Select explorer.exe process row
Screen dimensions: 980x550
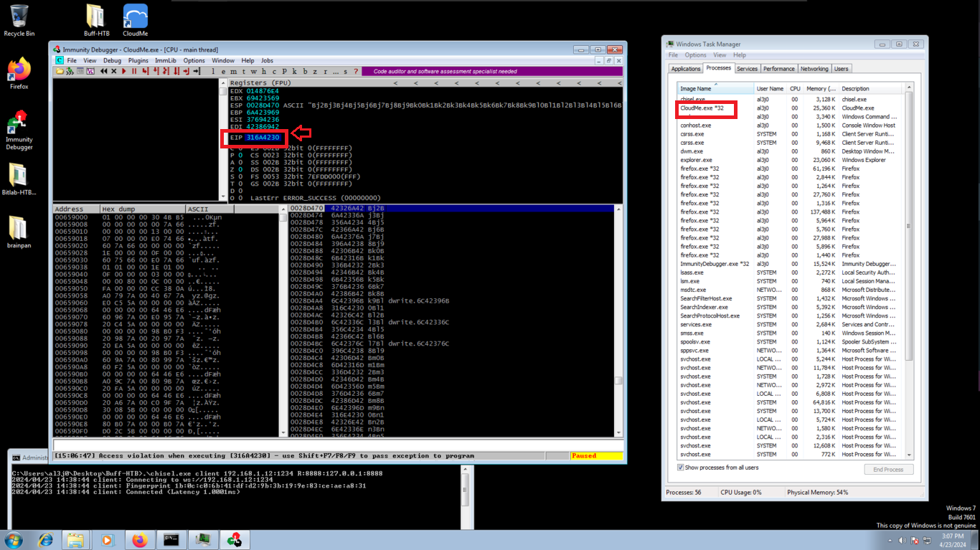coord(791,160)
